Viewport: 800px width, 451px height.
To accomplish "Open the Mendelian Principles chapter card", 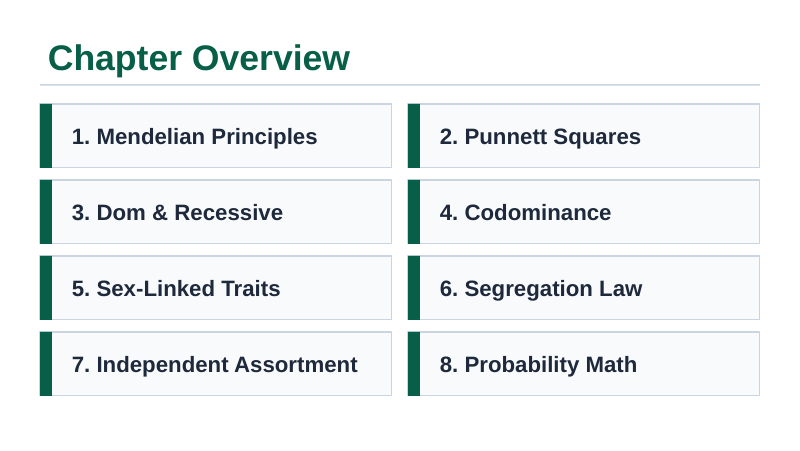I will pos(216,136).
